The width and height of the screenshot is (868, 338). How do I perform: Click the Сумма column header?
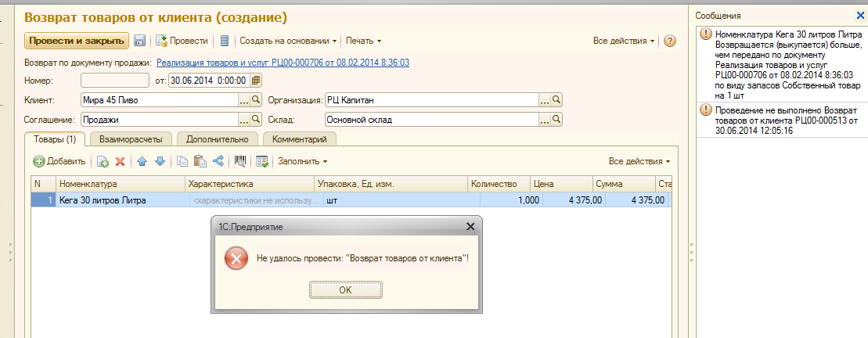coord(622,184)
